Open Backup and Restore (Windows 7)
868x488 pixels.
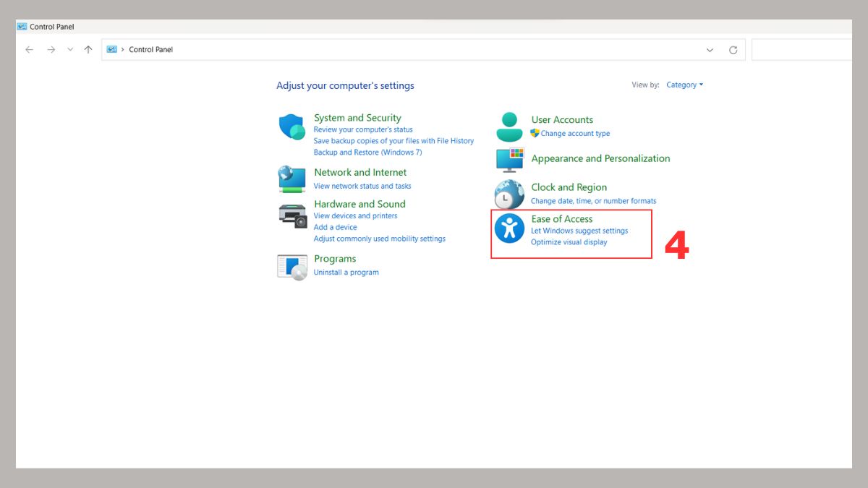click(367, 153)
